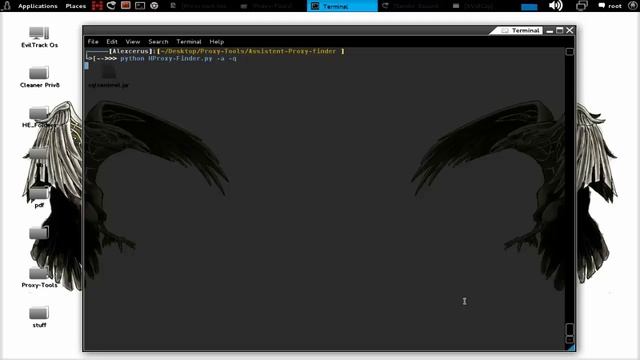Select the pdf desktop folder

tap(39, 198)
